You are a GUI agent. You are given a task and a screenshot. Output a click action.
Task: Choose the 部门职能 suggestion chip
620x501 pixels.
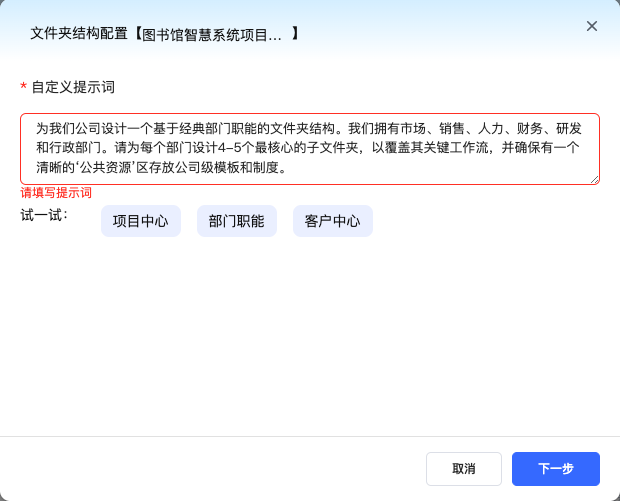pyautogui.click(x=237, y=221)
